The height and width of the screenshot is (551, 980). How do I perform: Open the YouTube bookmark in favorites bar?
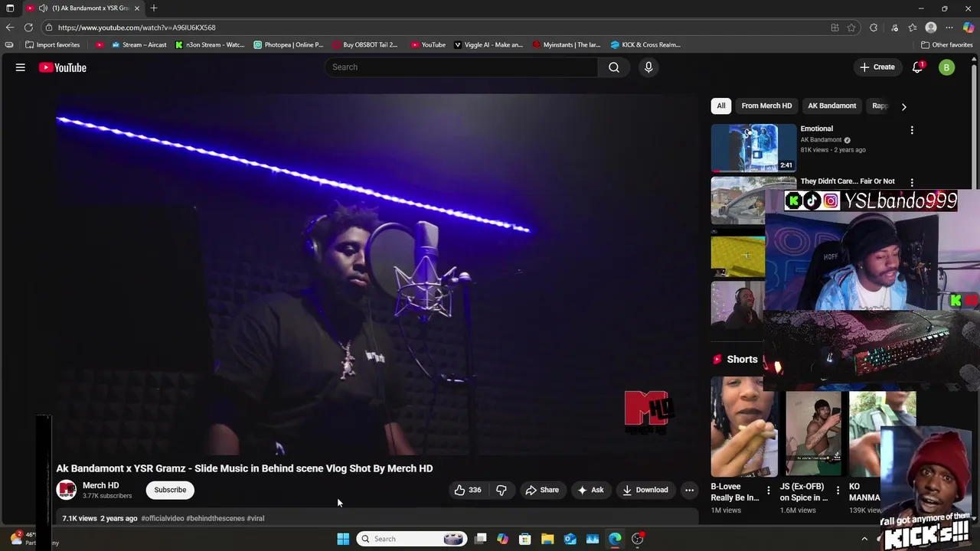(x=428, y=44)
